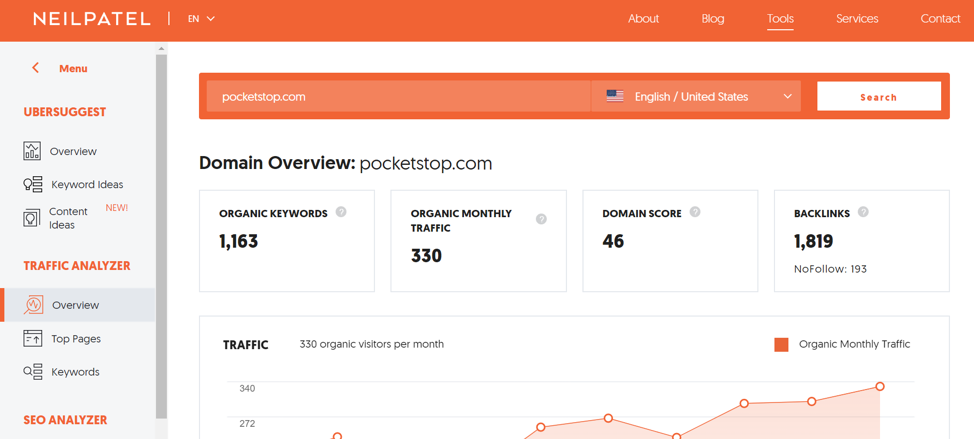Open the EN language dropdown
Screen dimensions: 974x439
pyautogui.click(x=201, y=19)
